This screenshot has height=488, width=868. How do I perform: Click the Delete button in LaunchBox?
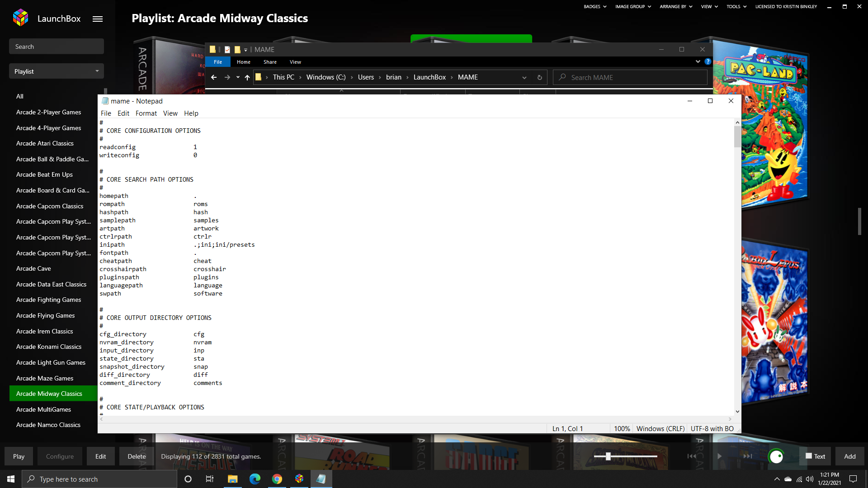137,456
